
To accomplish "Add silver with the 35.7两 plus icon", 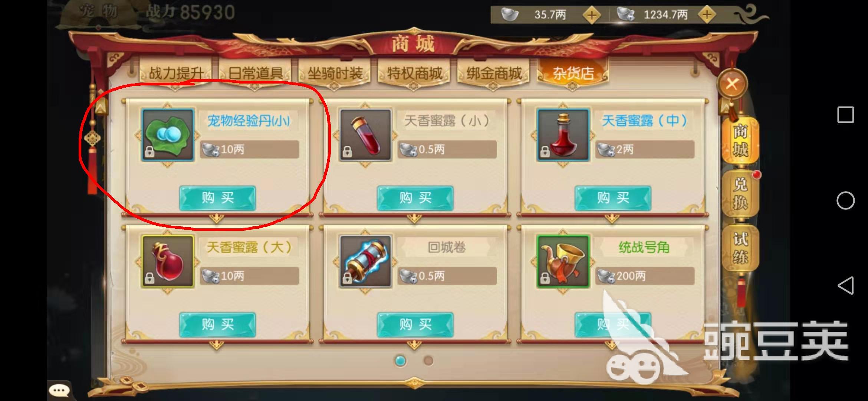I will point(591,15).
